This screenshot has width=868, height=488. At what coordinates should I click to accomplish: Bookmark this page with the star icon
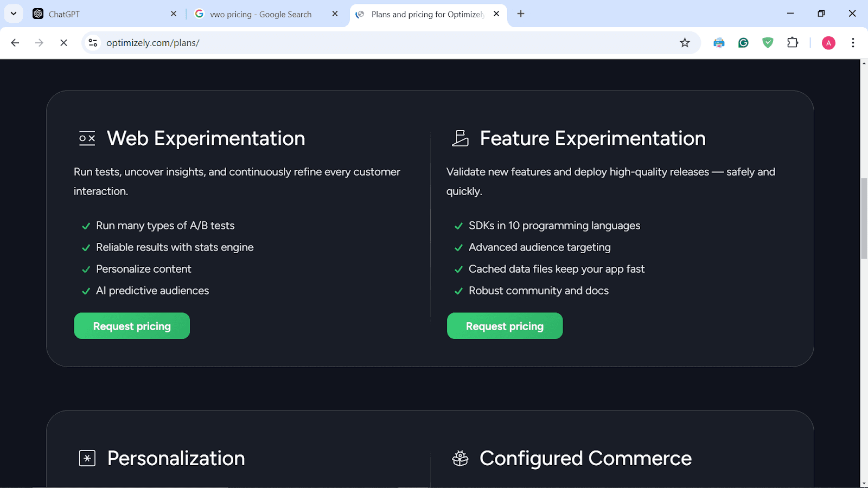[x=685, y=43]
